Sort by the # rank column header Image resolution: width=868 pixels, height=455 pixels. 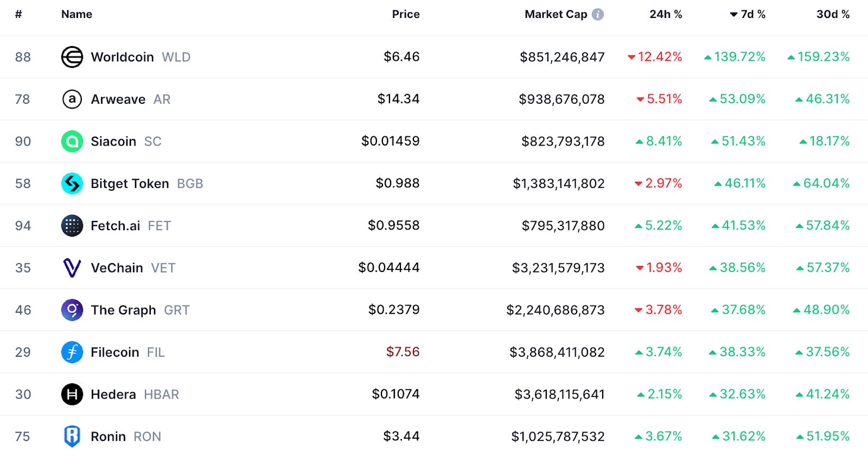click(x=18, y=14)
